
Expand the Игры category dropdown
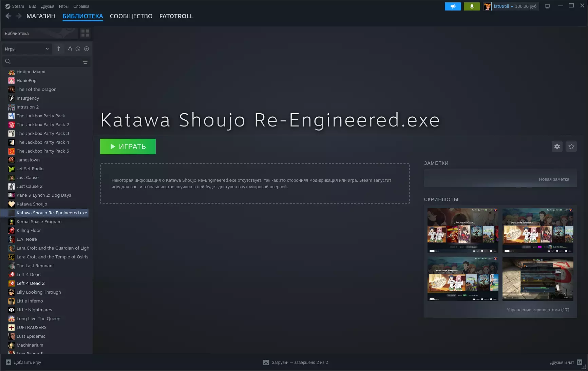[27, 49]
